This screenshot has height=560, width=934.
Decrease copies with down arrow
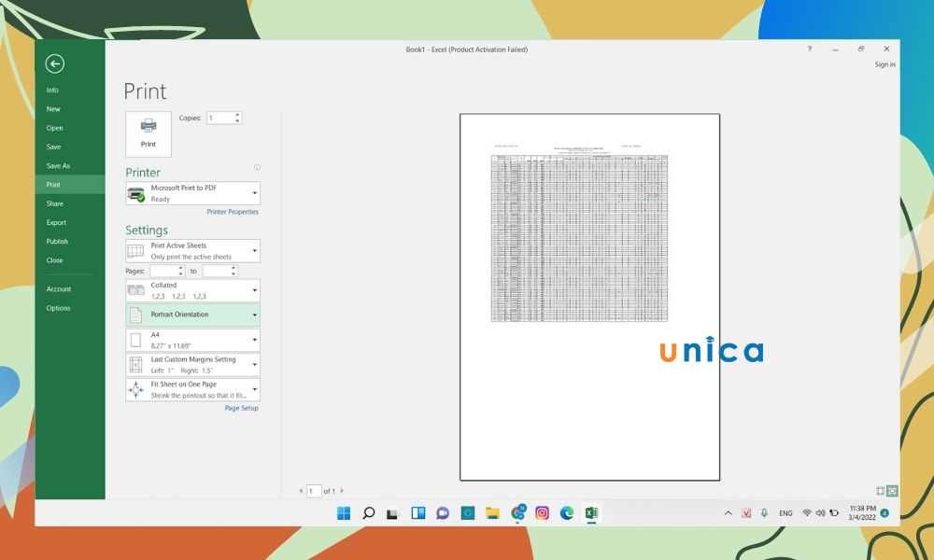point(237,121)
